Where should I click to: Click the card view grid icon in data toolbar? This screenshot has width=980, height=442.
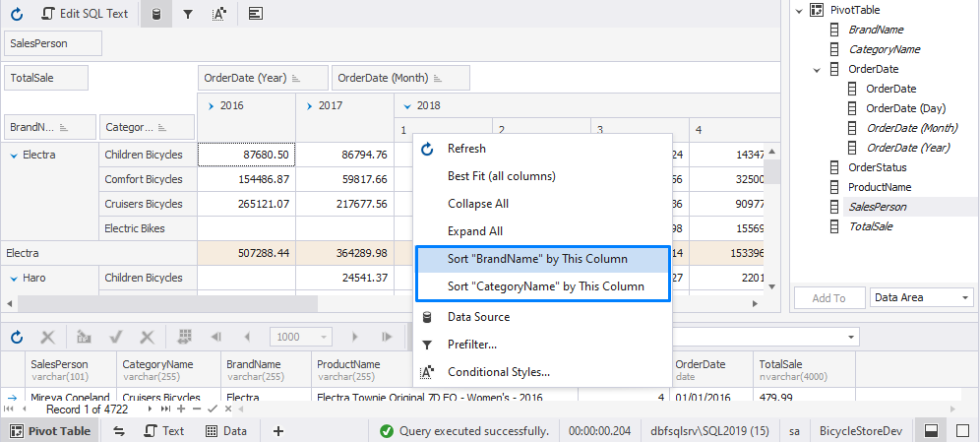tap(184, 337)
